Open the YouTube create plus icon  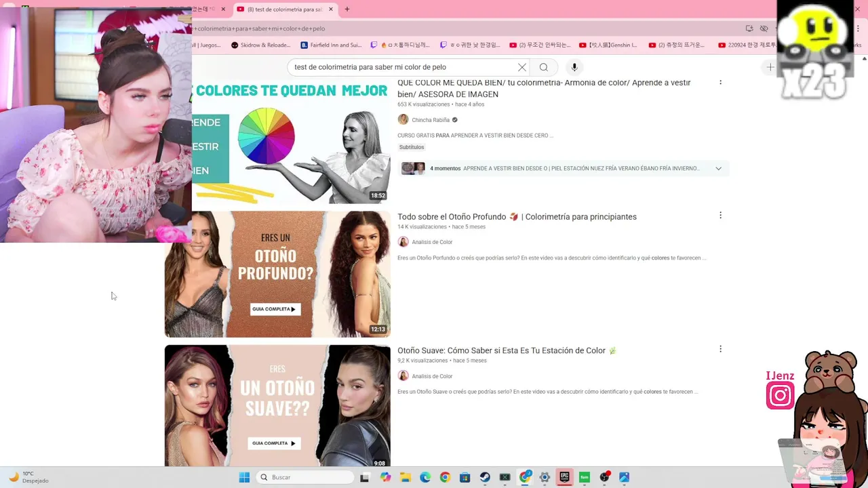click(770, 67)
